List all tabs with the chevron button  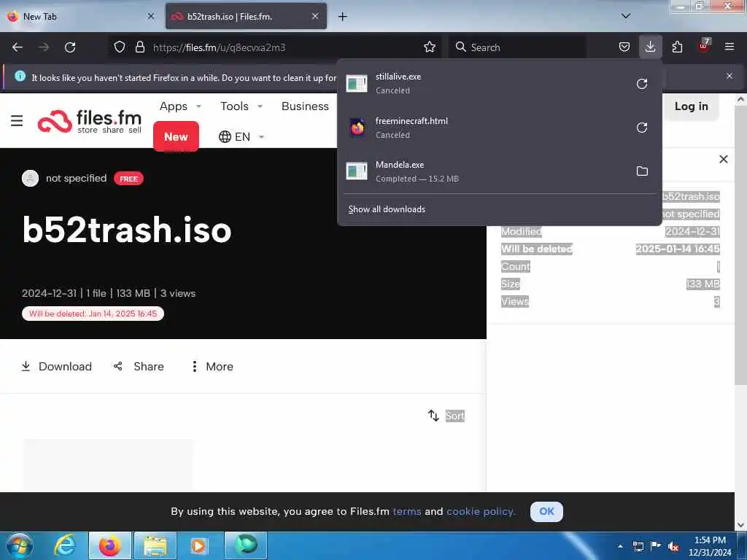(x=626, y=16)
